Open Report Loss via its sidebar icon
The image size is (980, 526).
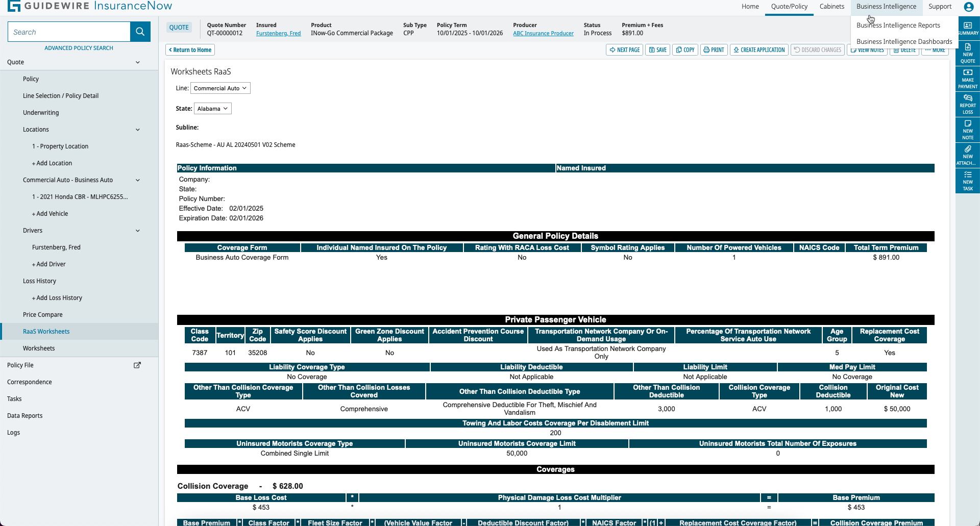(x=968, y=104)
